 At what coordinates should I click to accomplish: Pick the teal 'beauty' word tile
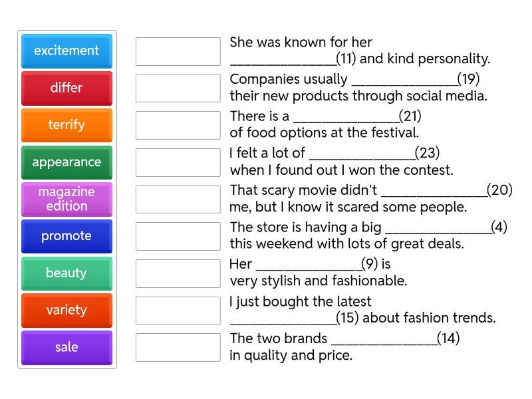pyautogui.click(x=66, y=273)
